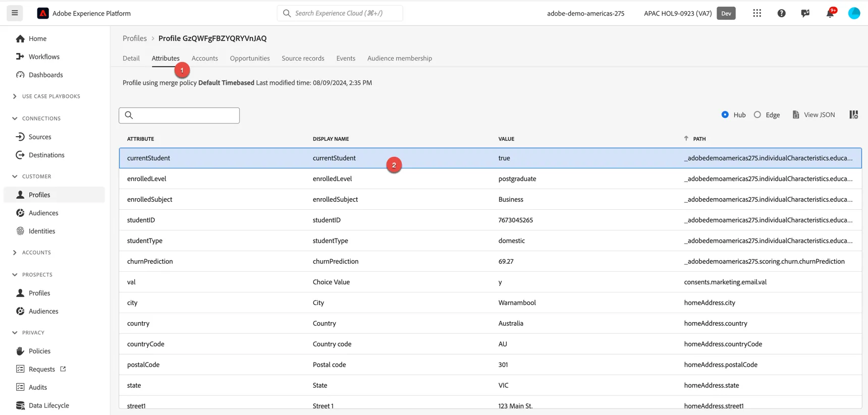
Task: Click the View JSON document icon
Action: pyautogui.click(x=796, y=115)
